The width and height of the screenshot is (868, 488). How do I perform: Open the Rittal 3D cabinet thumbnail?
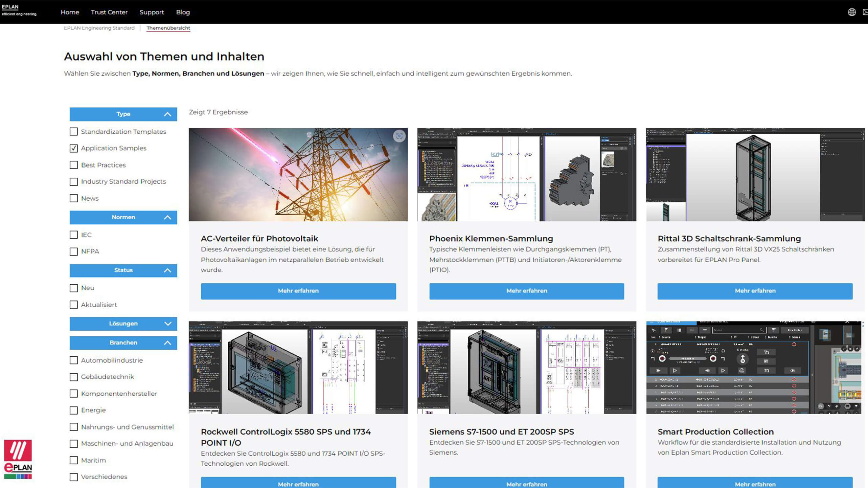coord(755,175)
